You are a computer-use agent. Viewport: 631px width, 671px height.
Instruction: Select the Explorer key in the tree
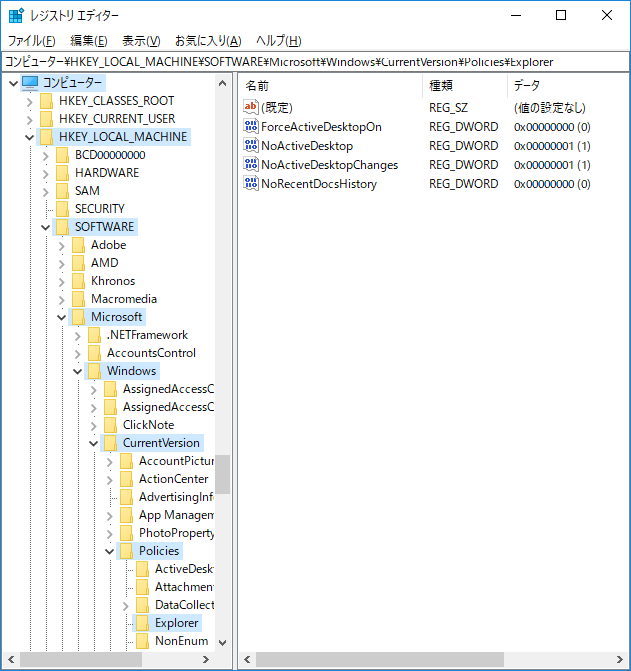pos(177,623)
